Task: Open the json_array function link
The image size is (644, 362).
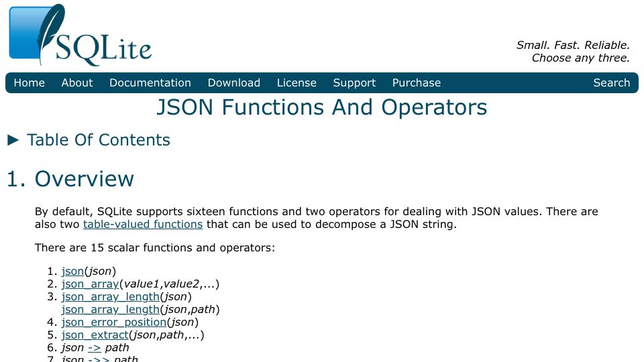Action: pyautogui.click(x=91, y=284)
